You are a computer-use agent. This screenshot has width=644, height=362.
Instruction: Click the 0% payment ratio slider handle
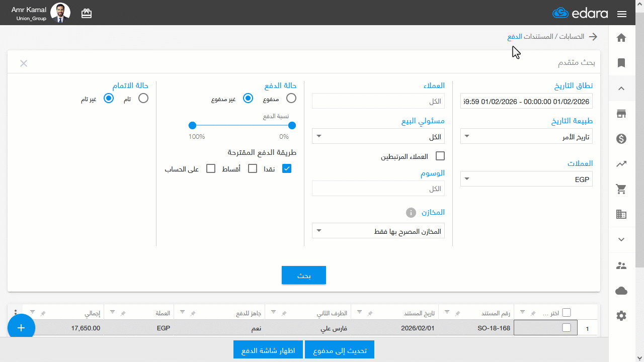pyautogui.click(x=292, y=126)
